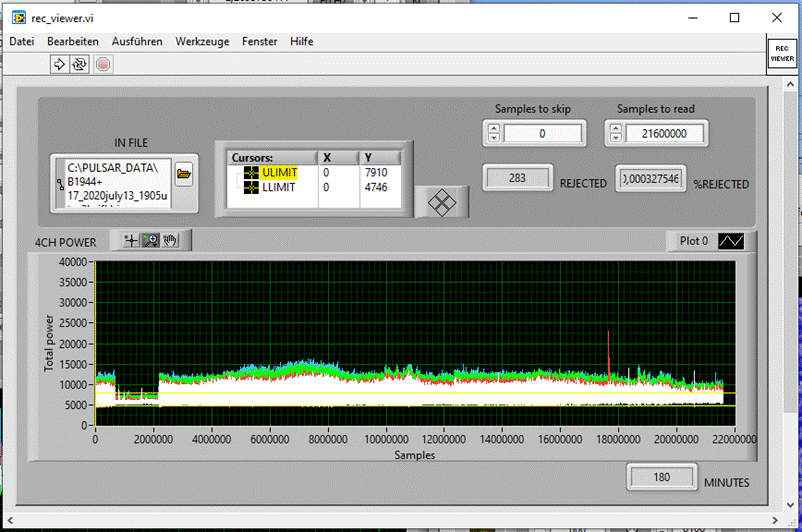Click the ULIMIT Y value 7910
Image resolution: width=802 pixels, height=532 pixels.
(376, 172)
